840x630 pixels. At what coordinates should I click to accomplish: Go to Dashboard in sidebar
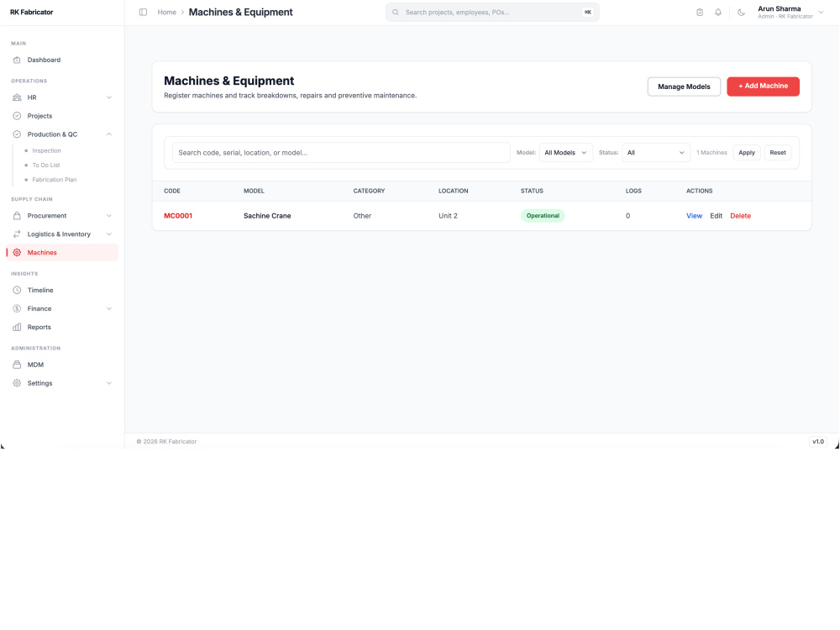point(44,60)
